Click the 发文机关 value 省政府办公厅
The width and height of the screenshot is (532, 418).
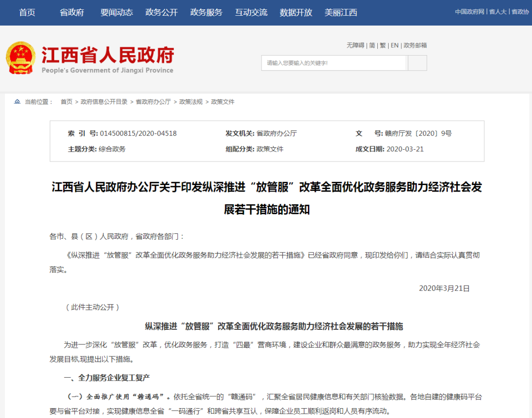click(276, 133)
